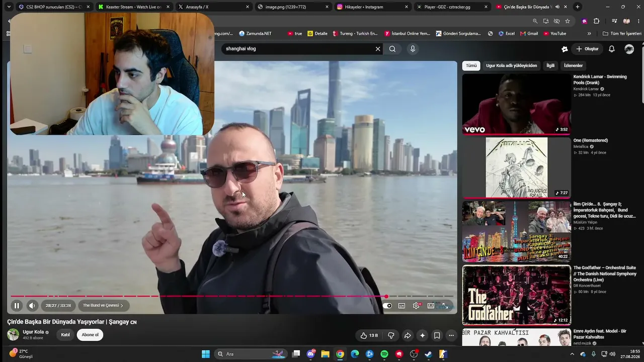Screen dimensions: 644x362
Task: Open 'The Godfather – Orchestral Suite' title
Action: 605,274
